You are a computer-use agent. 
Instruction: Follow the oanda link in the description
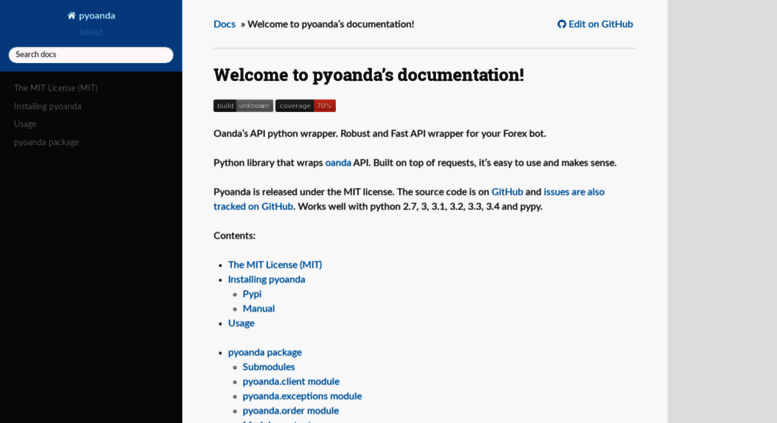click(x=338, y=162)
